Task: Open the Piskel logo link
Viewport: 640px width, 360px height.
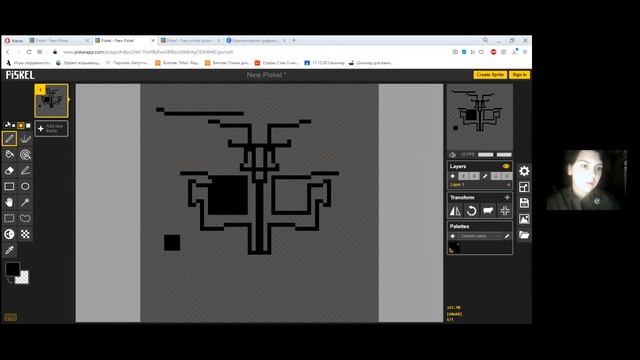Action: [x=20, y=75]
